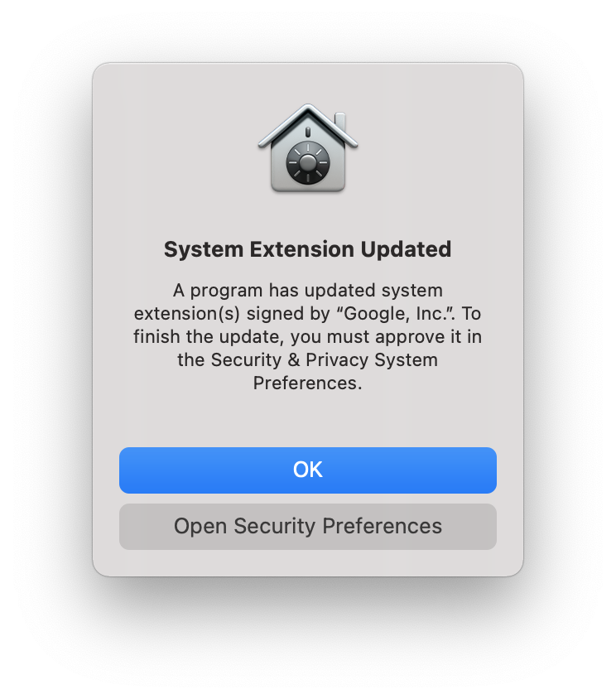This screenshot has width=616, height=699.
Task: Click the roof of the security house icon
Action: (307, 124)
